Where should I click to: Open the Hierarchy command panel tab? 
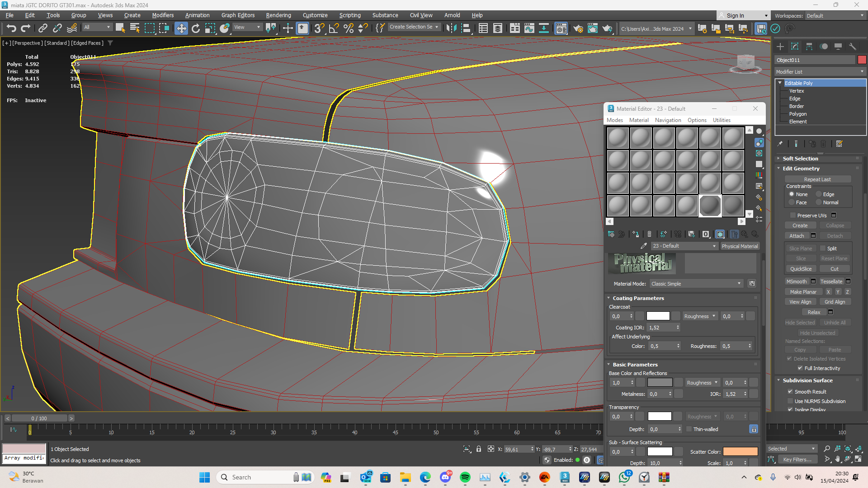click(809, 47)
